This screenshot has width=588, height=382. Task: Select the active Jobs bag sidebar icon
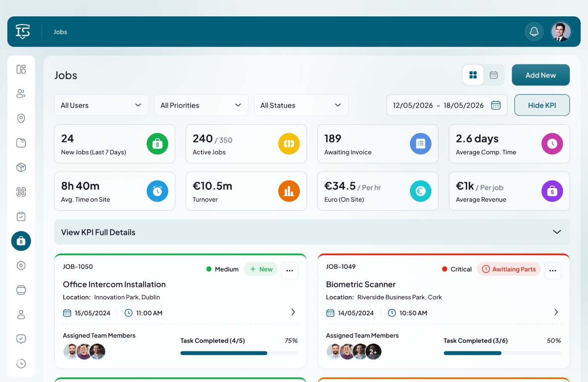[21, 241]
